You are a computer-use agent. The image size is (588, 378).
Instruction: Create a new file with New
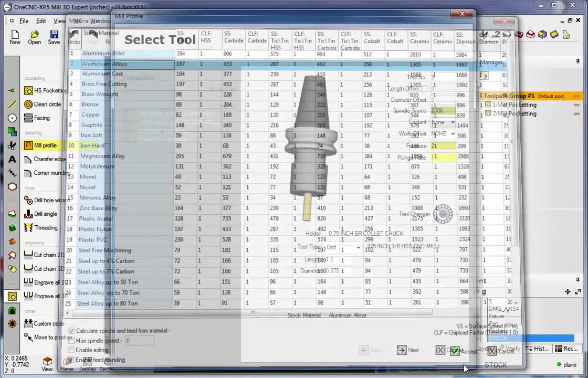(x=15, y=37)
